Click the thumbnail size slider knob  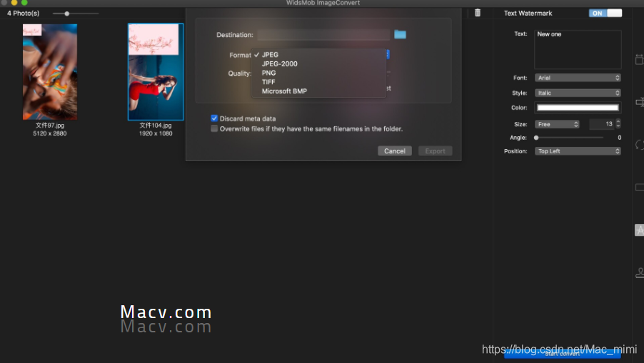coord(66,14)
